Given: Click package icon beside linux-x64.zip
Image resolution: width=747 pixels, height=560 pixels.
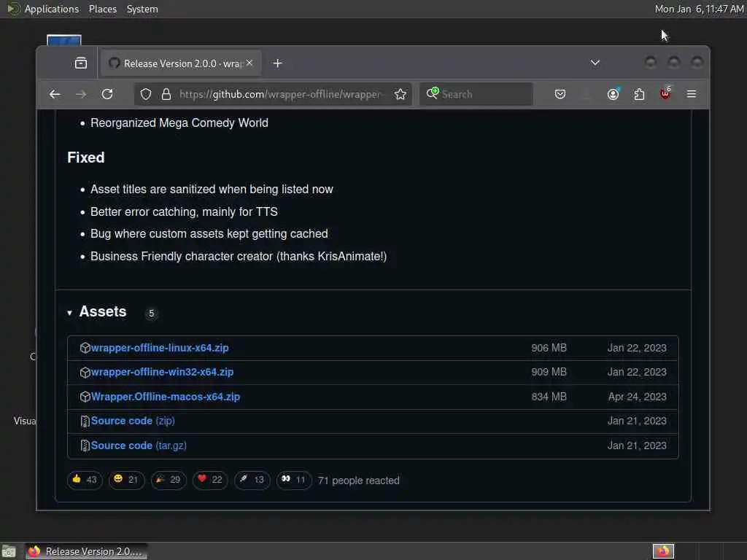Looking at the screenshot, I should [85, 348].
